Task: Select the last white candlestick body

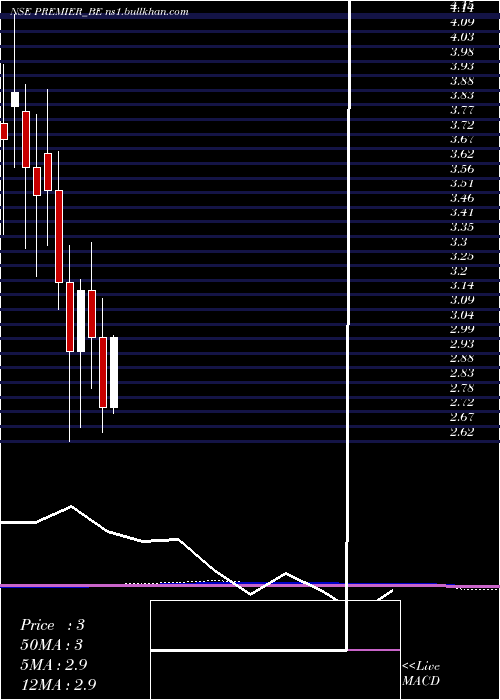Action: 114,372
